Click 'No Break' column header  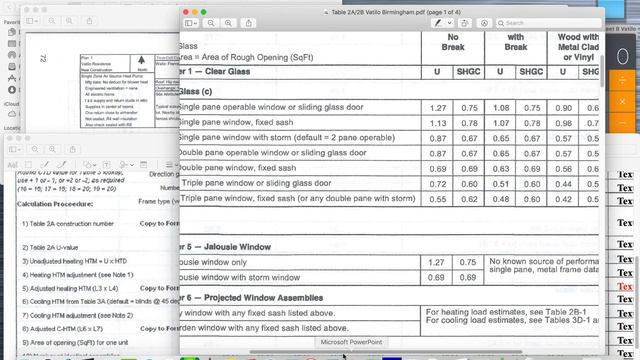(453, 42)
